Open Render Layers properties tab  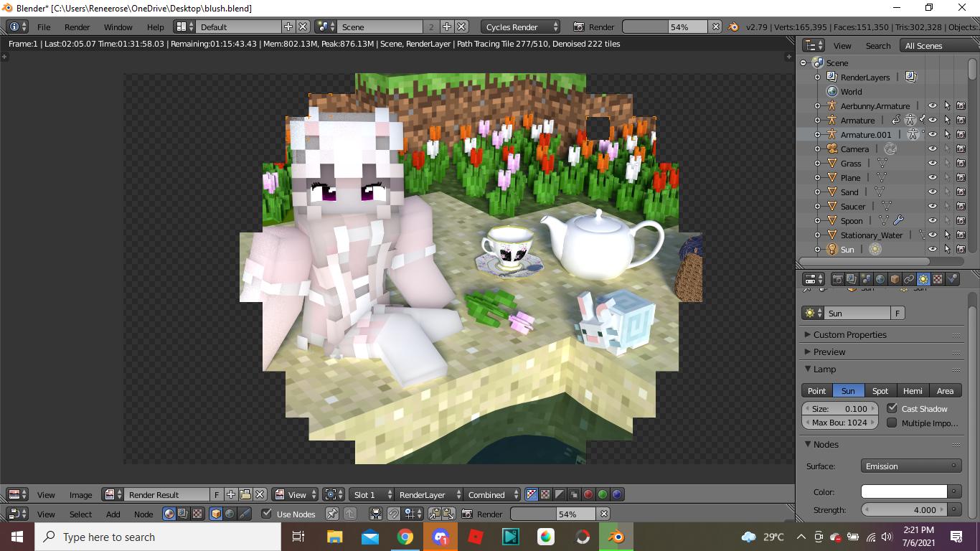[852, 279]
